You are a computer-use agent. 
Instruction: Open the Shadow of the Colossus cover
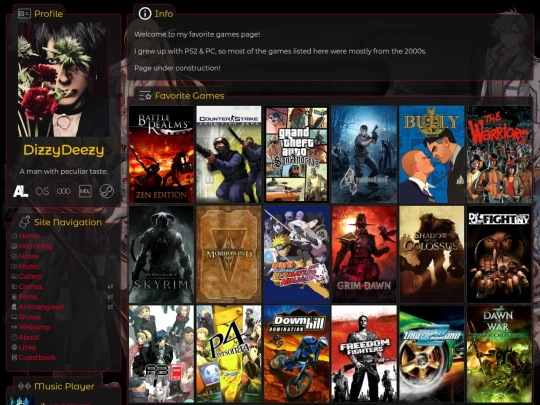[x=432, y=254]
